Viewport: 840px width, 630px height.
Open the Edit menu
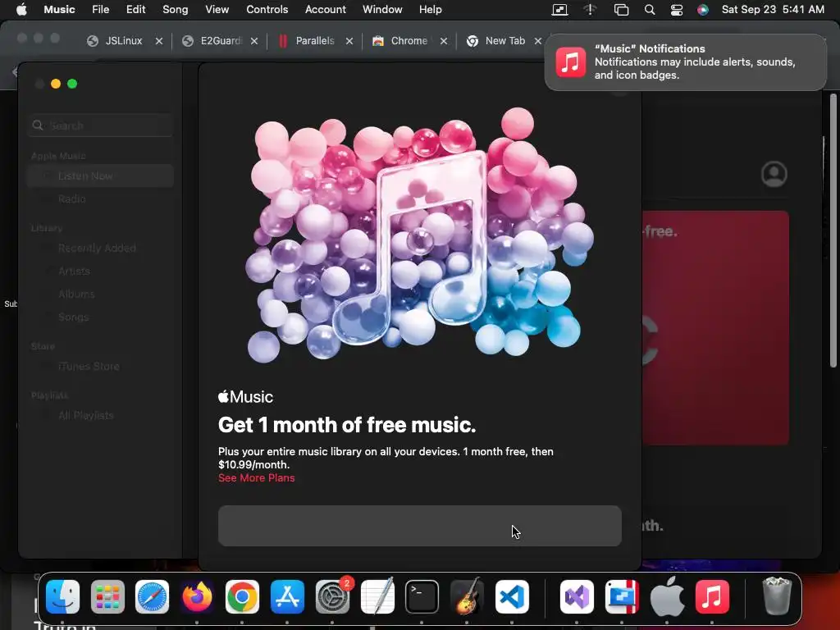click(x=135, y=9)
